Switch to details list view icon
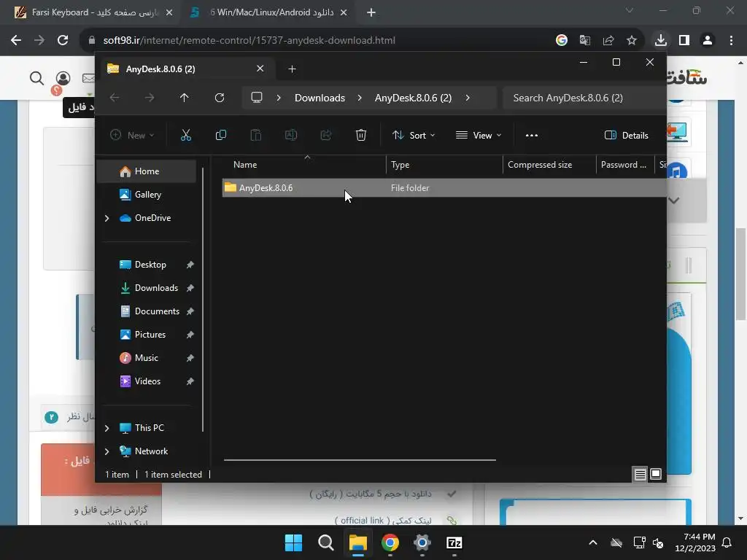This screenshot has height=560, width=747. pyautogui.click(x=640, y=474)
